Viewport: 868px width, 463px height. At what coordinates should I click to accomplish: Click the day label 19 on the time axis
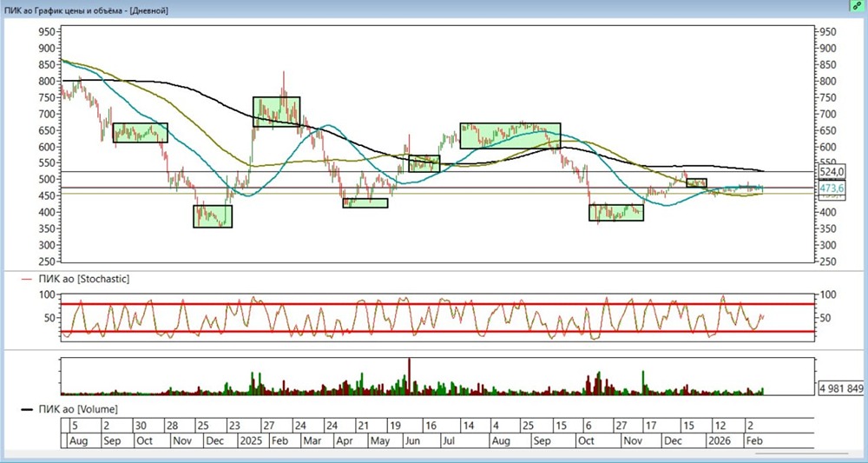pyautogui.click(x=395, y=427)
